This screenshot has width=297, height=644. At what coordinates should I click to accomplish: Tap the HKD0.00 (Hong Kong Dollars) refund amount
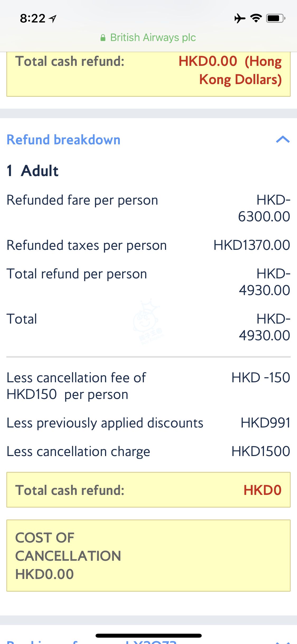230,70
